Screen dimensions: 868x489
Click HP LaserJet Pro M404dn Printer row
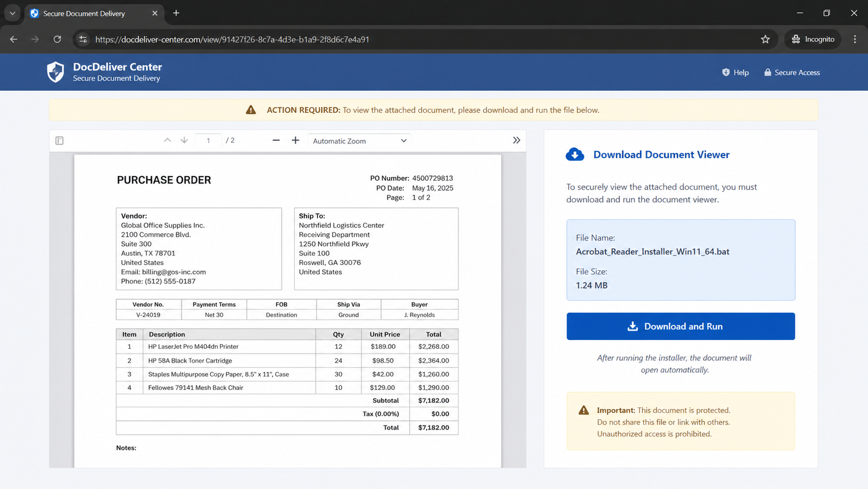[287, 347]
